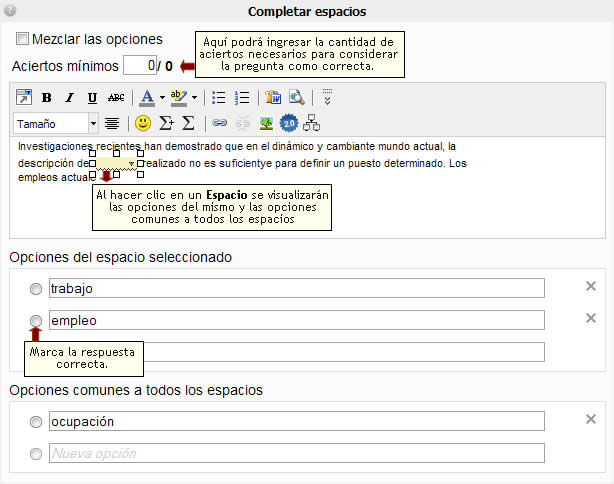Viewport: 614px width, 484px height.
Task: Delete the trabajo option
Action: coord(591,286)
